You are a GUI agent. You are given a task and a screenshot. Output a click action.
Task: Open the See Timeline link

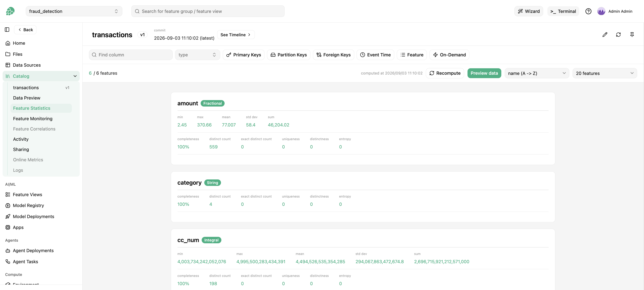pyautogui.click(x=236, y=35)
